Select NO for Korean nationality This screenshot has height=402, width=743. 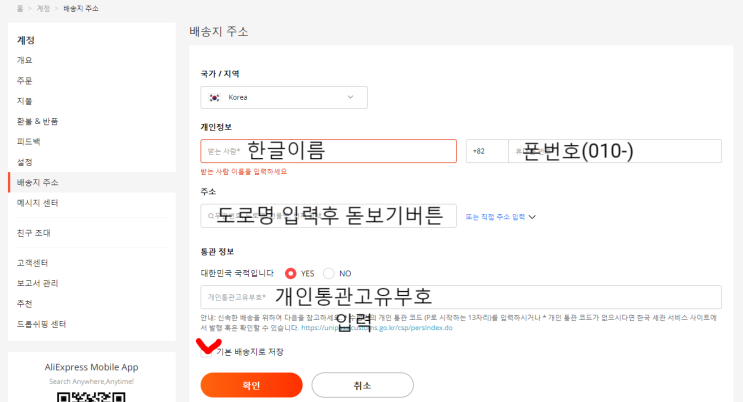tap(328, 273)
